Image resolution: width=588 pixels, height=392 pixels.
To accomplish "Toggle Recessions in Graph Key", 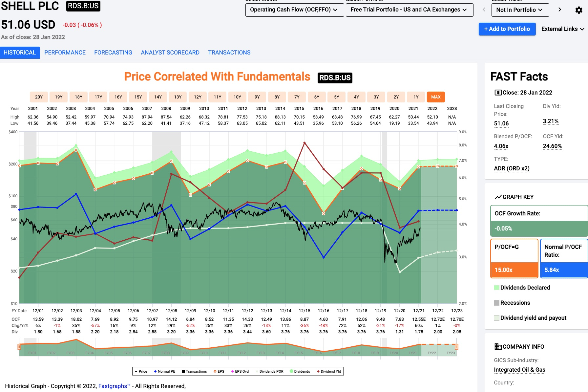I will (512, 303).
